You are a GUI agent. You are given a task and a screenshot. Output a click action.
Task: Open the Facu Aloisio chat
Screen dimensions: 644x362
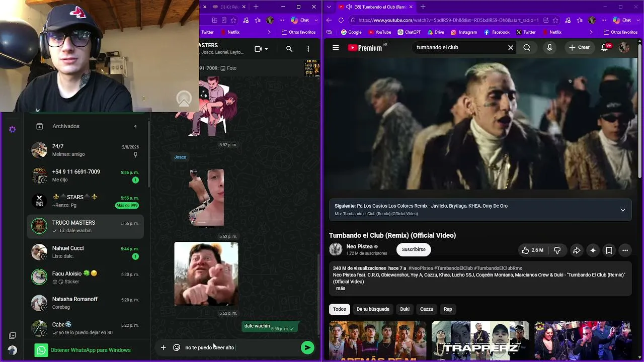[85, 278]
